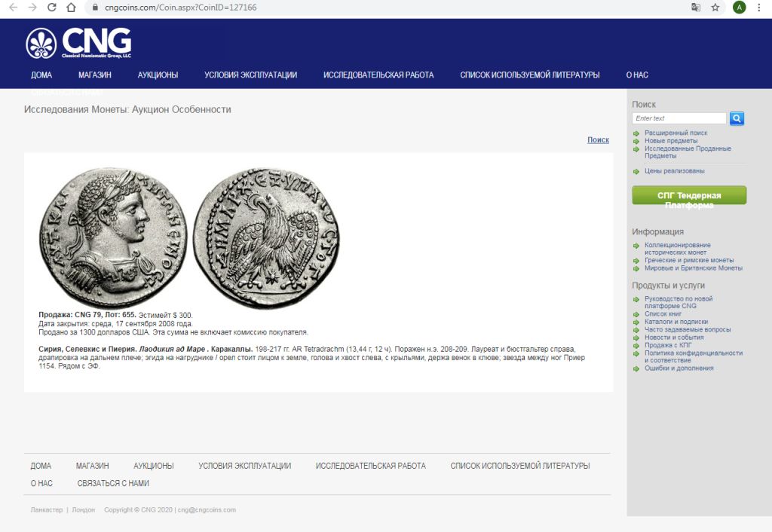Focus the Enter text search field
This screenshot has height=532, width=772.
(679, 118)
